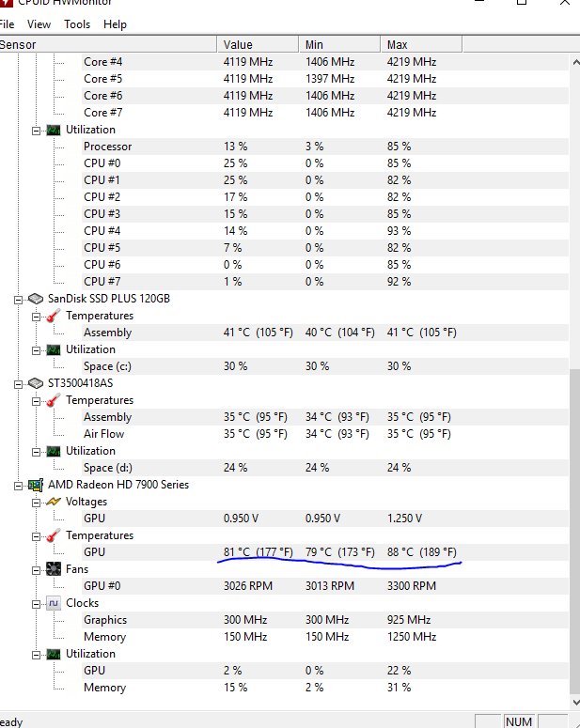The height and width of the screenshot is (728, 580).
Task: Select the GPU temperature row
Action: 285,552
